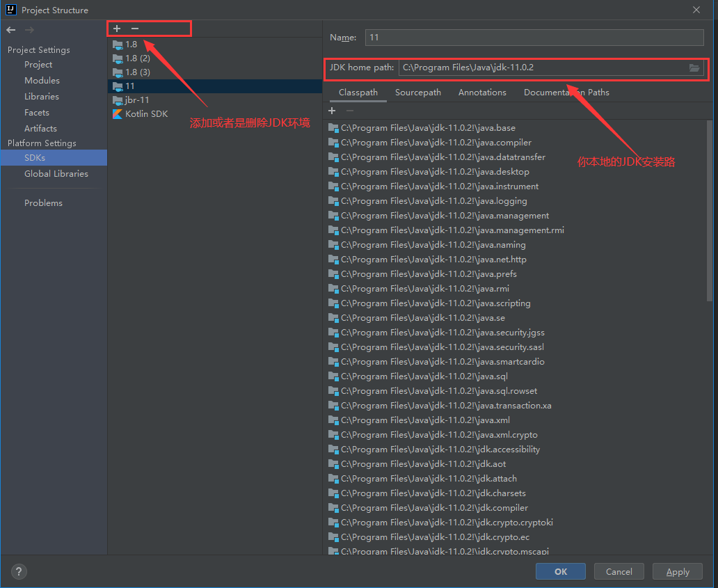
Task: Click the Apply button
Action: click(x=677, y=572)
